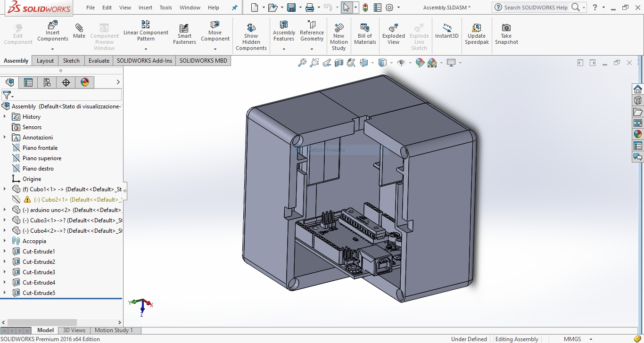Image resolution: width=644 pixels, height=343 pixels.
Task: Activate Section View tool
Action: (339, 63)
